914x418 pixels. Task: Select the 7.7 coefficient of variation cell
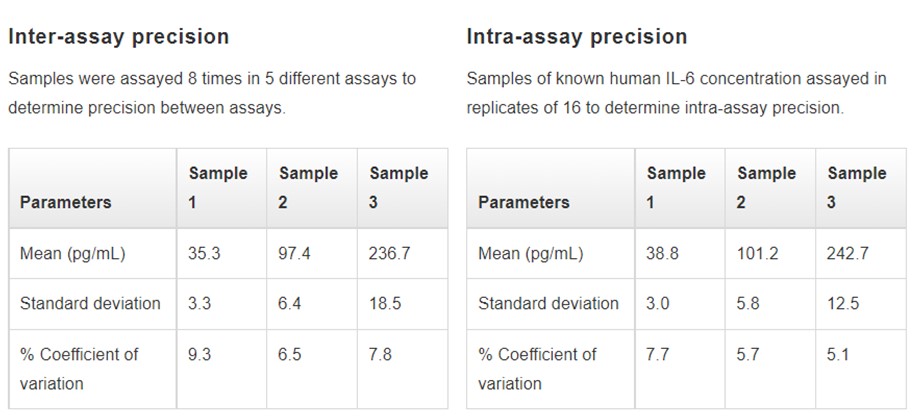[x=658, y=354]
